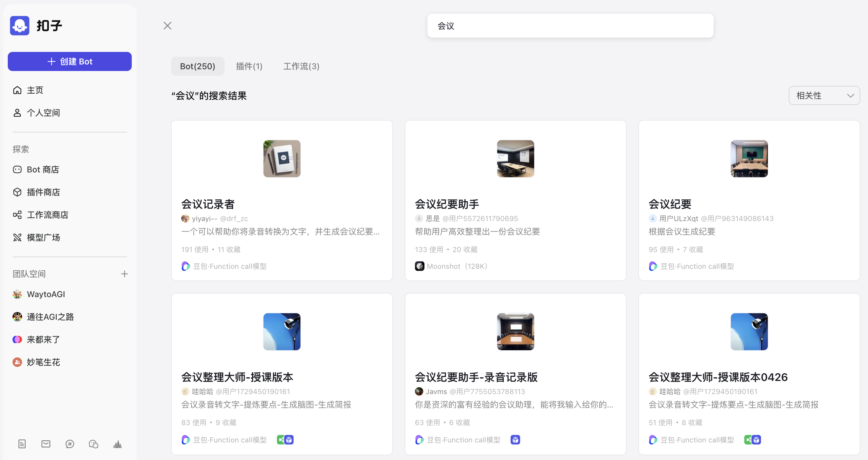Image resolution: width=868 pixels, height=460 pixels.
Task: Close search with the X icon
Action: [x=168, y=26]
